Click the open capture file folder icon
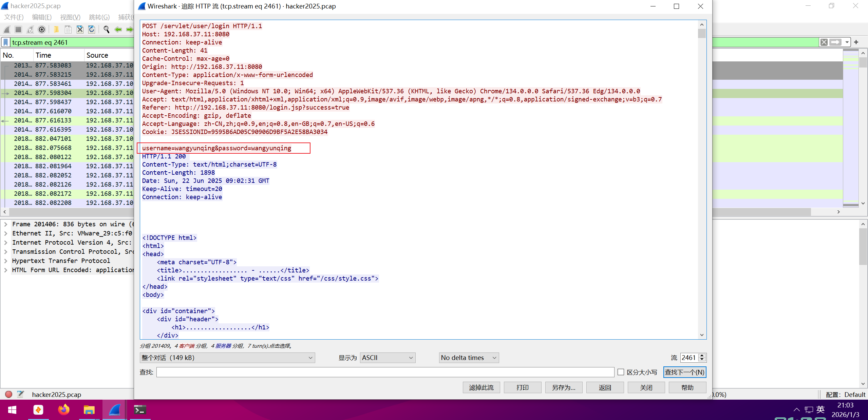The width and height of the screenshot is (868, 420). tap(56, 30)
